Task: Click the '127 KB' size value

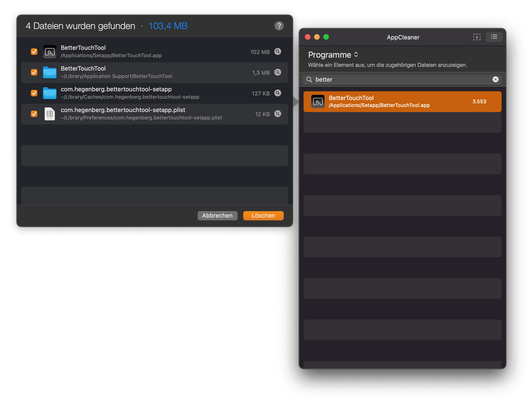Action: 261,93
